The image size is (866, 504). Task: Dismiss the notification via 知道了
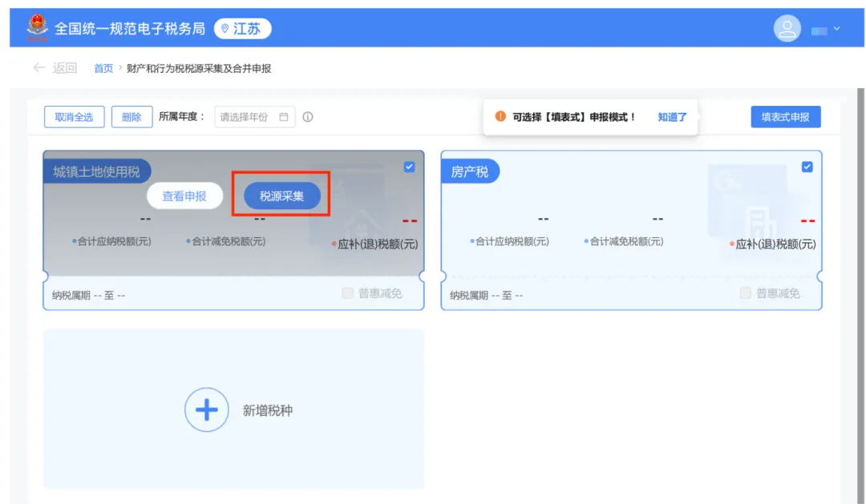672,116
